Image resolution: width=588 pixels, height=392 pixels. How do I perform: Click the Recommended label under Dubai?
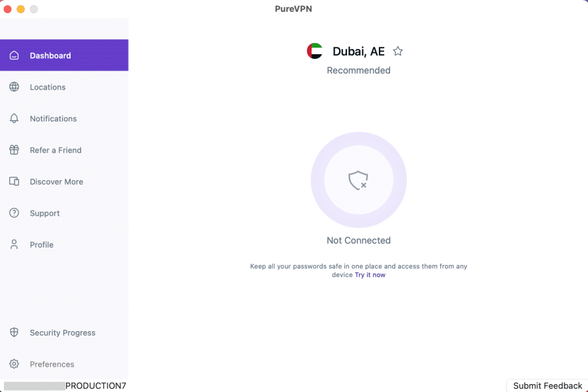358,70
